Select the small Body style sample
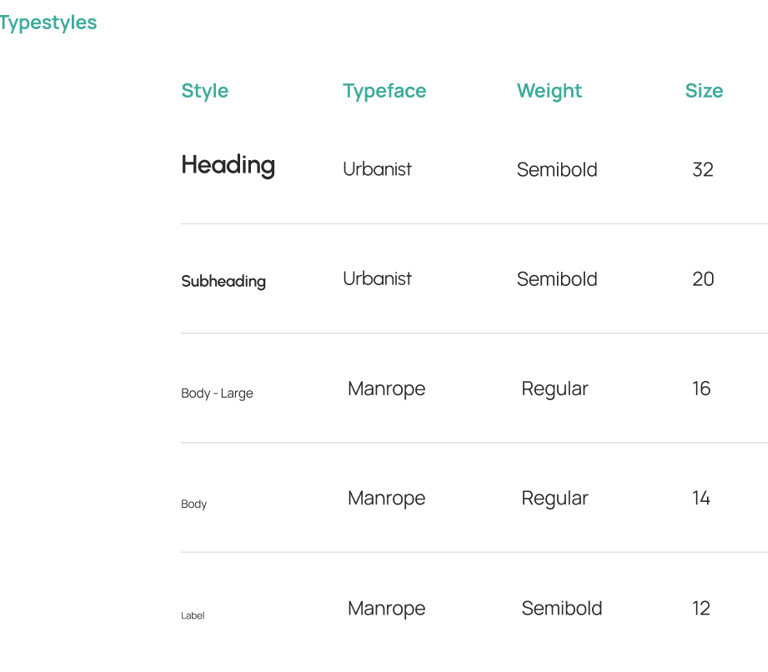768x672 pixels. [x=194, y=504]
